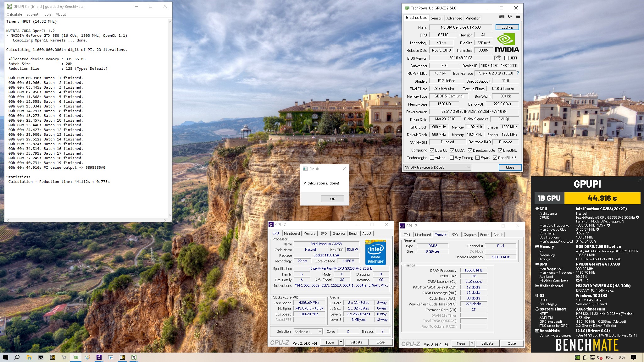Click the Lookup button in GPU-Z

click(x=507, y=27)
